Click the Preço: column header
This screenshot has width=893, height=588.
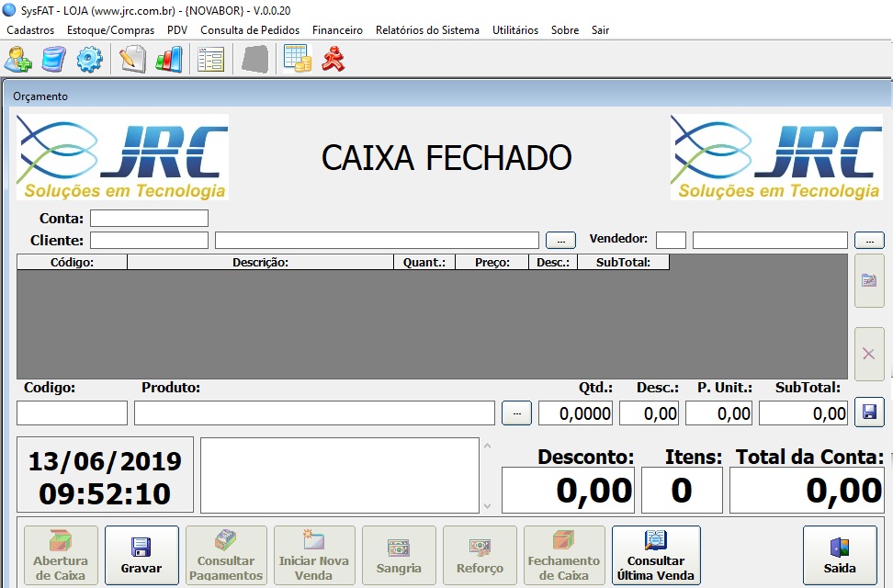(492, 262)
